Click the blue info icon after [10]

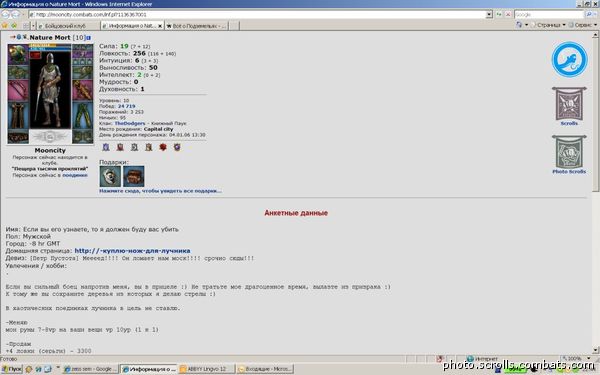click(x=88, y=38)
